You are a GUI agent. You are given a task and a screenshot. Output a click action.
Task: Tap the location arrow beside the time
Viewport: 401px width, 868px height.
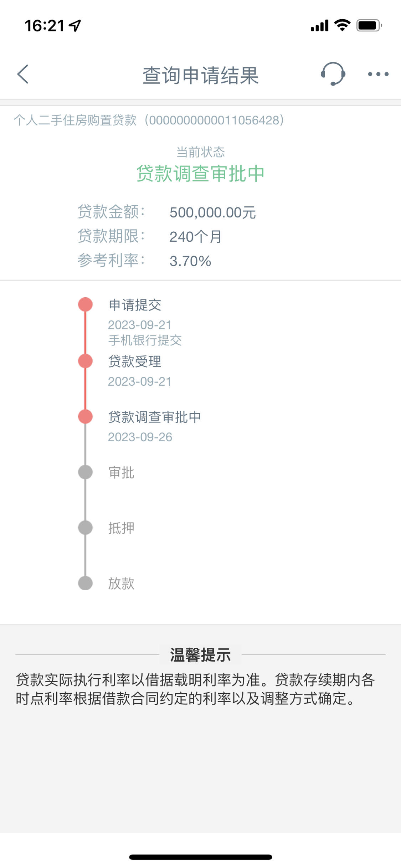tap(75, 26)
